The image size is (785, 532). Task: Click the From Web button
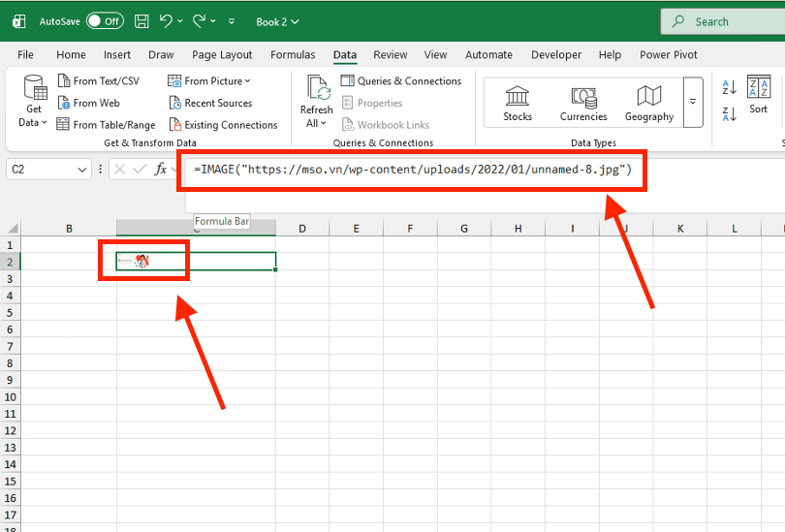[x=88, y=103]
